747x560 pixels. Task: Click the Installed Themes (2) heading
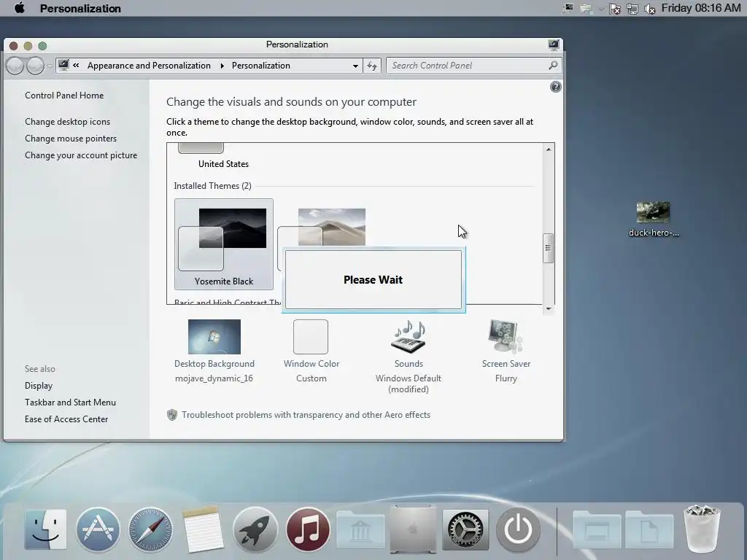tap(212, 186)
